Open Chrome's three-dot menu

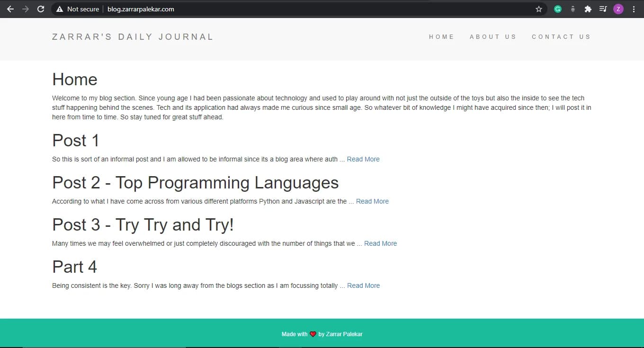(634, 9)
